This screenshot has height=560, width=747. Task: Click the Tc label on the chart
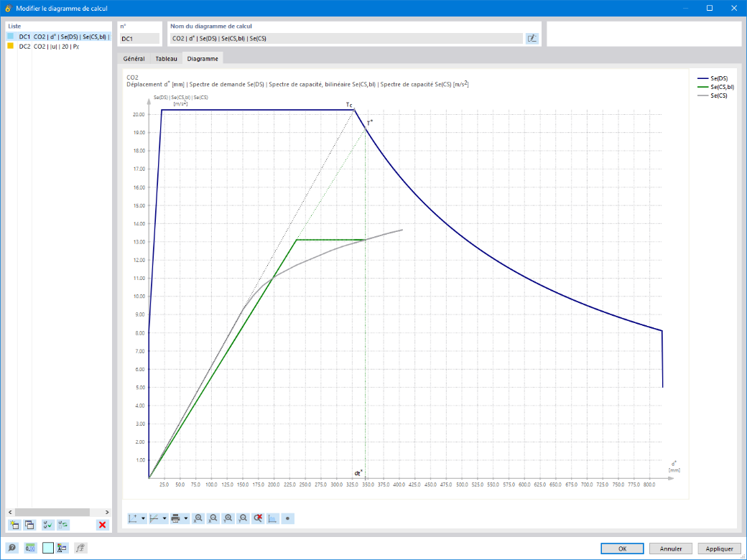pyautogui.click(x=349, y=105)
